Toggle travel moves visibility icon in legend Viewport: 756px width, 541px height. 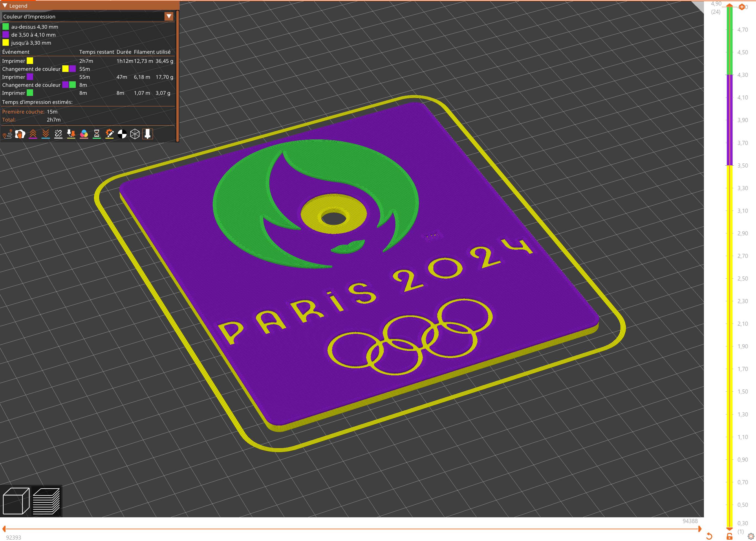tap(7, 134)
